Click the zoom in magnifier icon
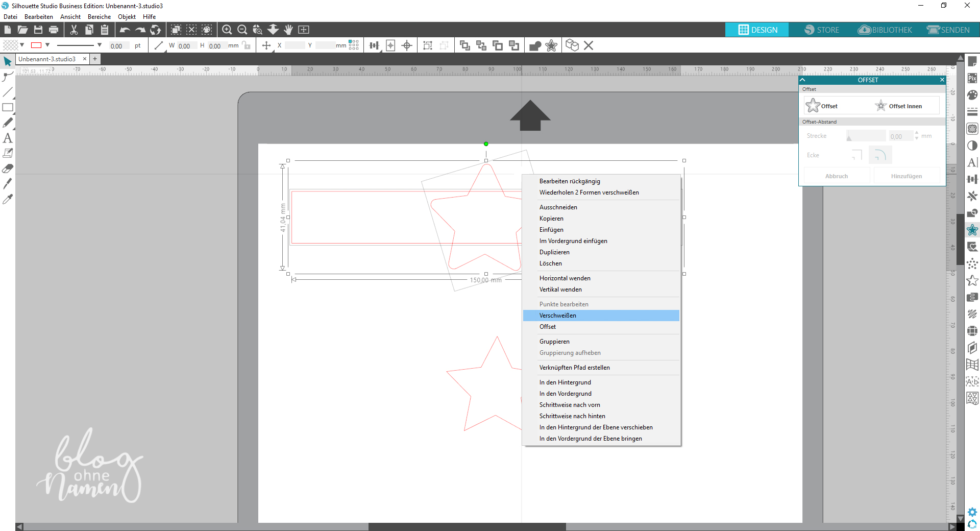This screenshot has height=531, width=980. point(227,30)
